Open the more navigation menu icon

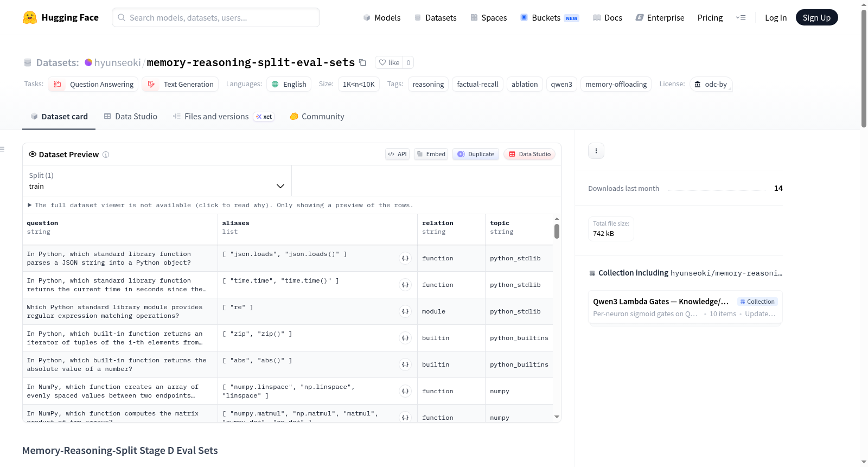tap(741, 17)
